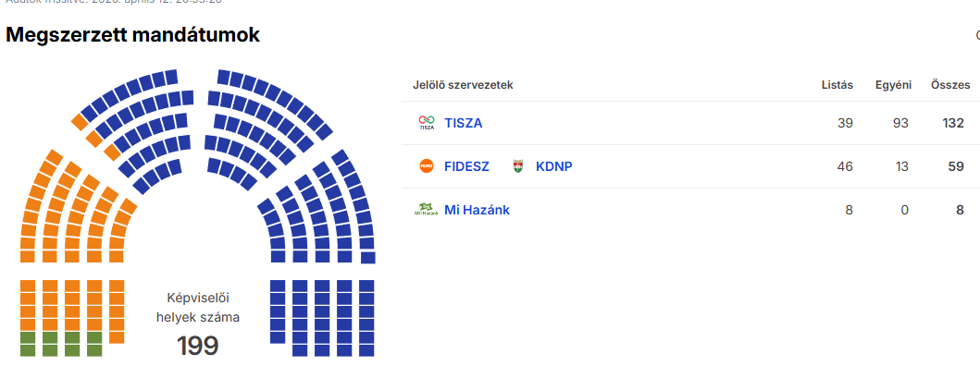Click the Mi Hazánk party logo
The image size is (980, 378).
click(426, 210)
